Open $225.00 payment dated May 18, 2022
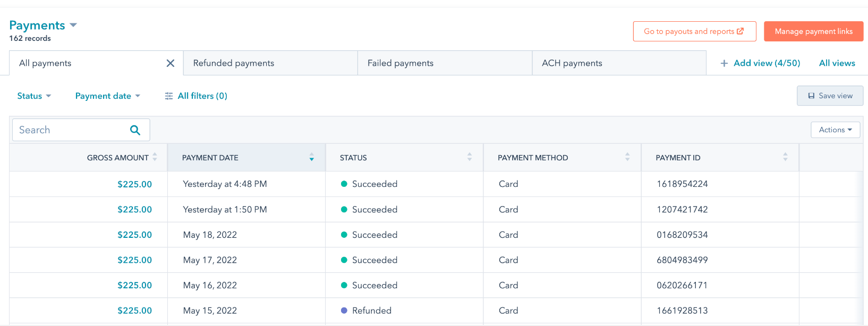The height and width of the screenshot is (326, 868). 134,235
